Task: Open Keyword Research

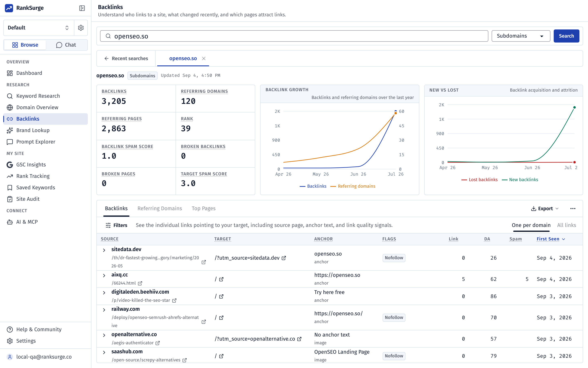Action: [46, 96]
